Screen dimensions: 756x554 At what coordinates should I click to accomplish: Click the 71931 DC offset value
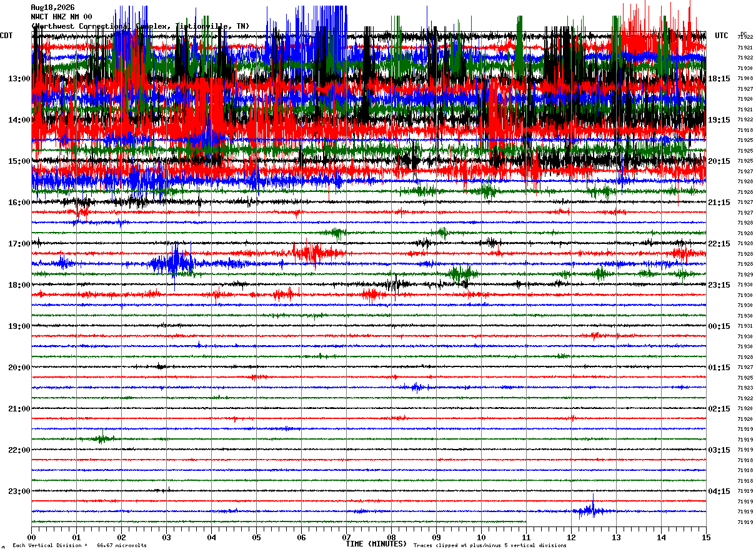coord(745,326)
